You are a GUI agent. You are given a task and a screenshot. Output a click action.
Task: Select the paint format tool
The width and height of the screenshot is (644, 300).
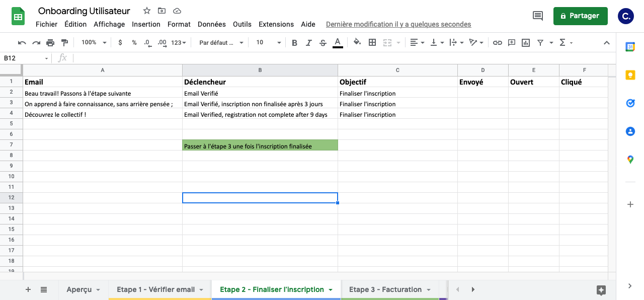[64, 42]
